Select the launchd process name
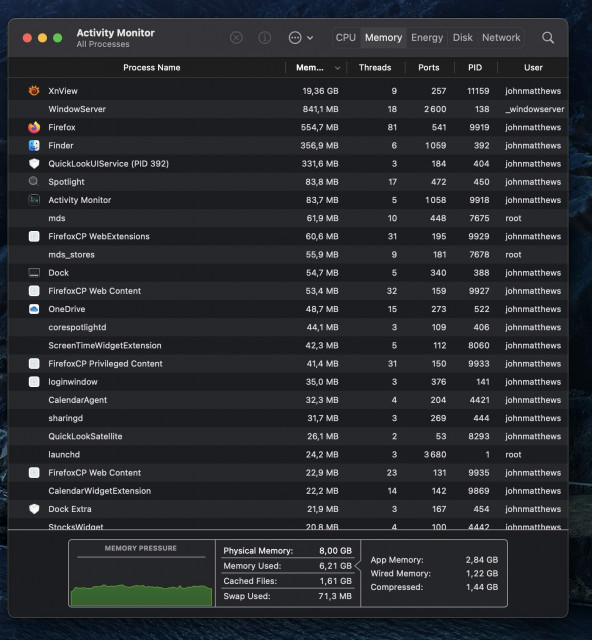Image resolution: width=592 pixels, height=640 pixels. coord(64,454)
